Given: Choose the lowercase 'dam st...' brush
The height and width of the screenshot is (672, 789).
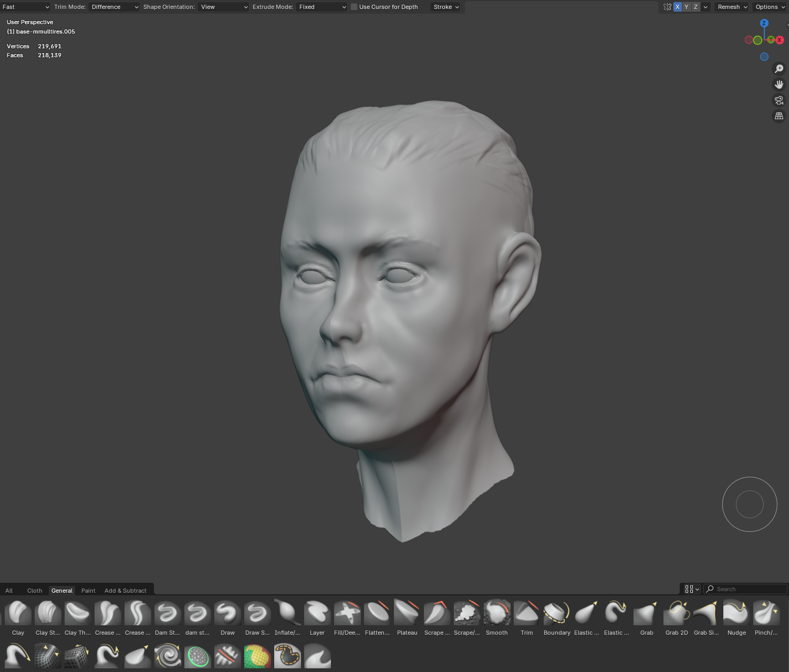Looking at the screenshot, I should click(x=198, y=618).
